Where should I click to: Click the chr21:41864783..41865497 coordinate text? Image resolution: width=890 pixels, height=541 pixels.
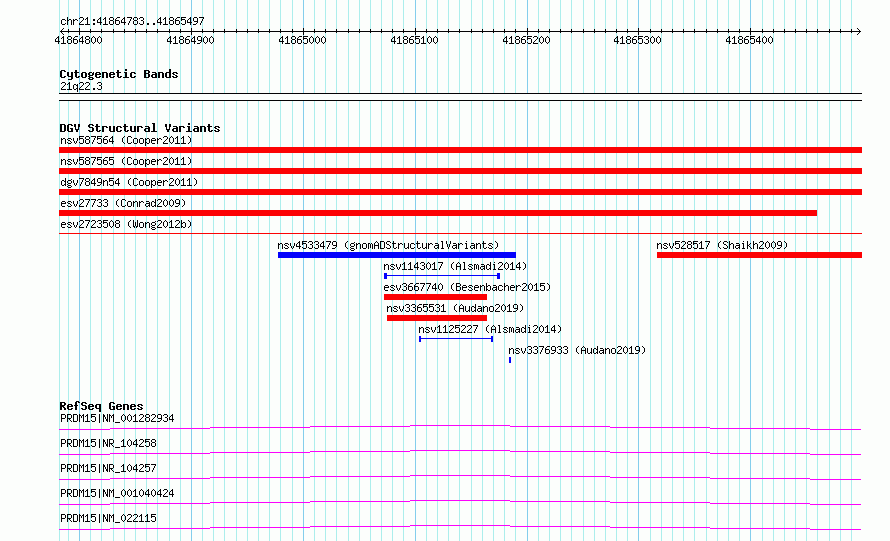tap(132, 21)
